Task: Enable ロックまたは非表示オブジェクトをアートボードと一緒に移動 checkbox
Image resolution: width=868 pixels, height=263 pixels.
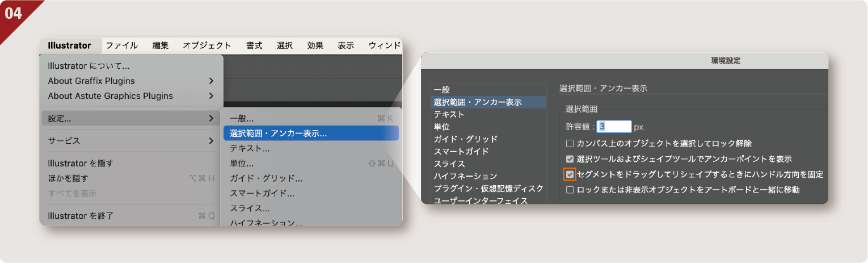Action: [570, 190]
